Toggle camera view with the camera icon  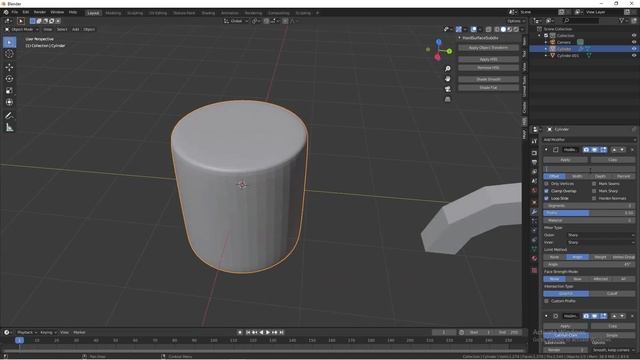pos(448,89)
